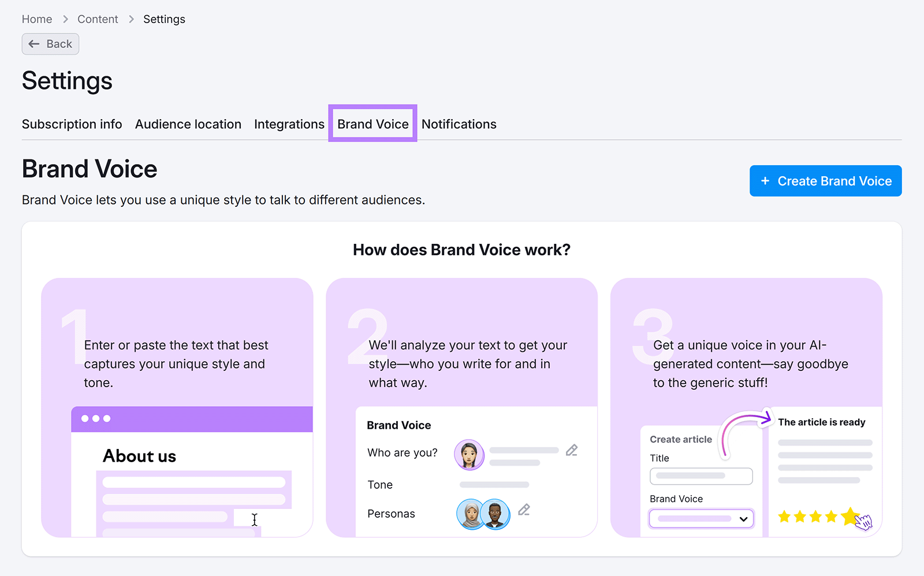Click the plus icon in Create Brand Voice
Screen dimensions: 924x576
pyautogui.click(x=766, y=181)
